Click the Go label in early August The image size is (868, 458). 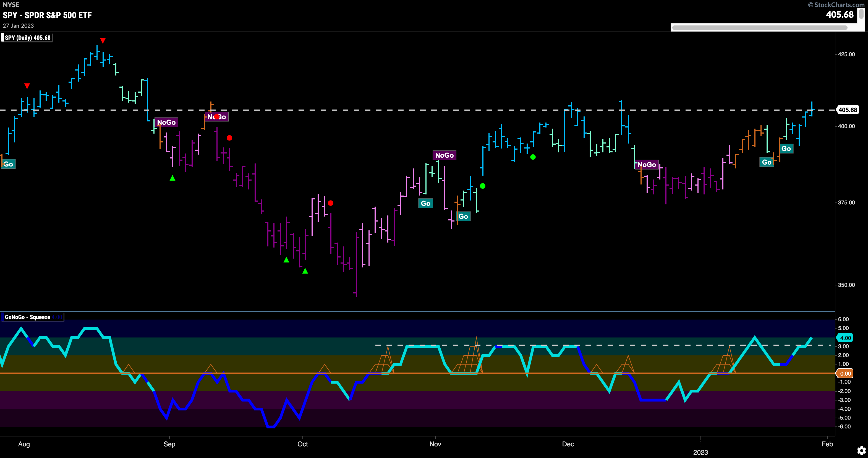8,164
